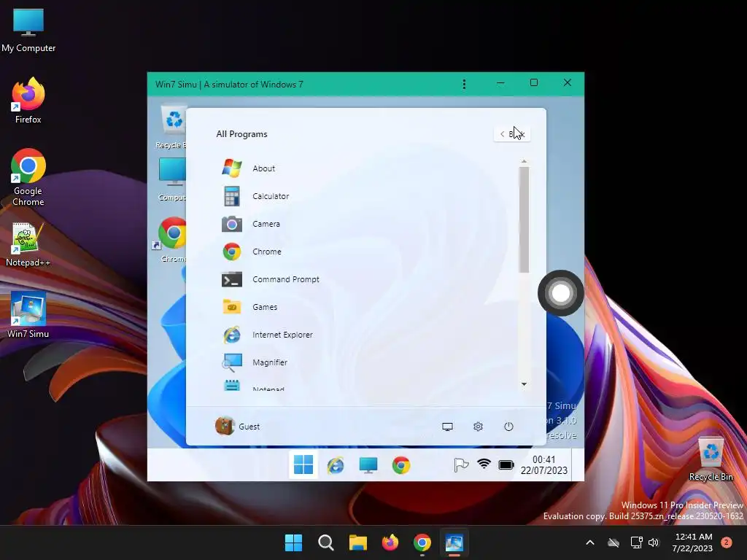
Task: Select the Google Chrome desktop shortcut
Action: tap(28, 178)
